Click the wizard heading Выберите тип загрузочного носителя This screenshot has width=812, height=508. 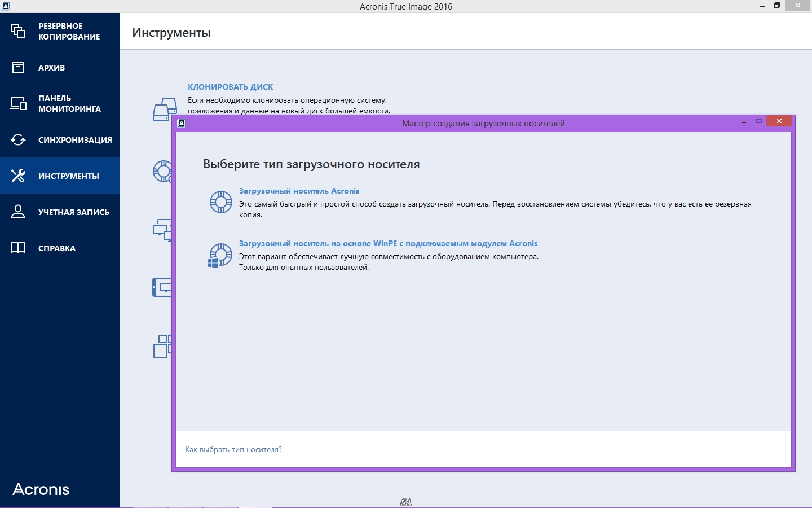311,164
